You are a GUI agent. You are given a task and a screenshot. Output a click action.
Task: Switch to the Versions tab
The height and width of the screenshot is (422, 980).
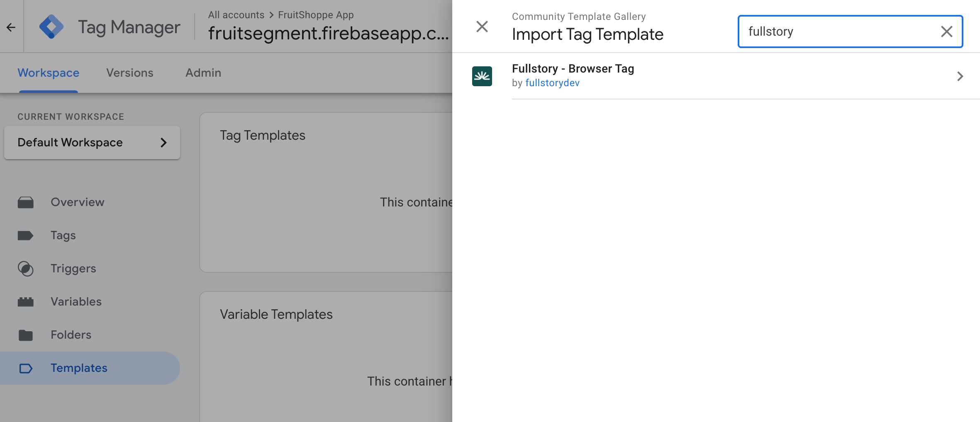coord(130,73)
